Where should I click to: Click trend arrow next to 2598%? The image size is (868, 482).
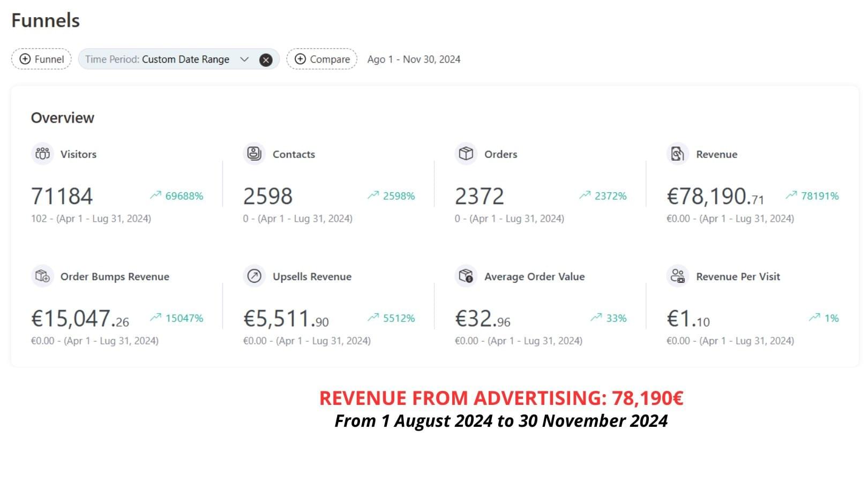pyautogui.click(x=373, y=195)
